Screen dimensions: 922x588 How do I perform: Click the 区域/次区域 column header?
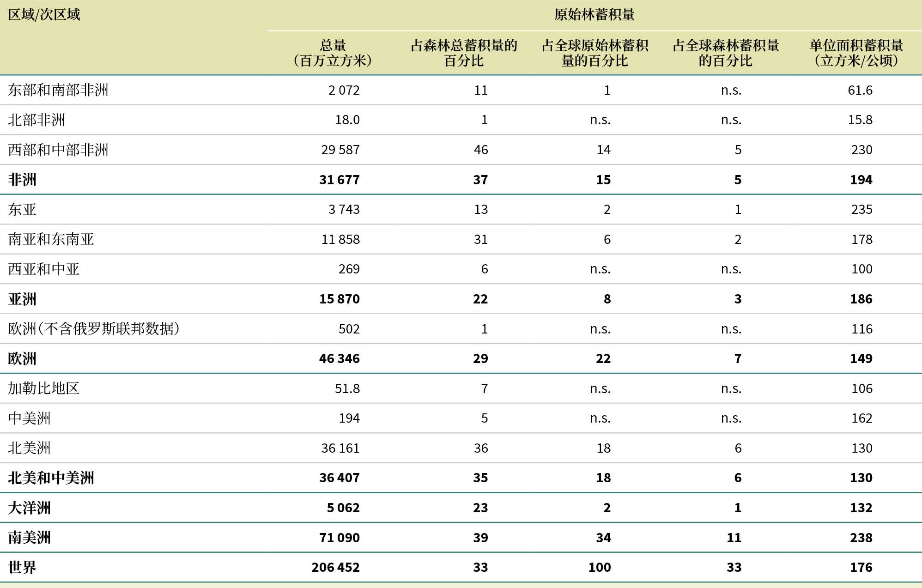[x=44, y=15]
